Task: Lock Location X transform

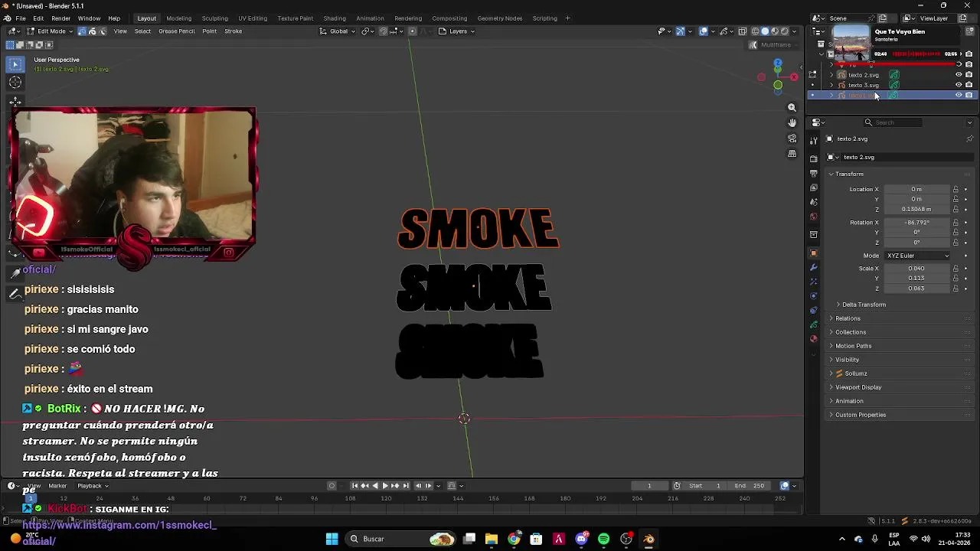Action: 955,189
